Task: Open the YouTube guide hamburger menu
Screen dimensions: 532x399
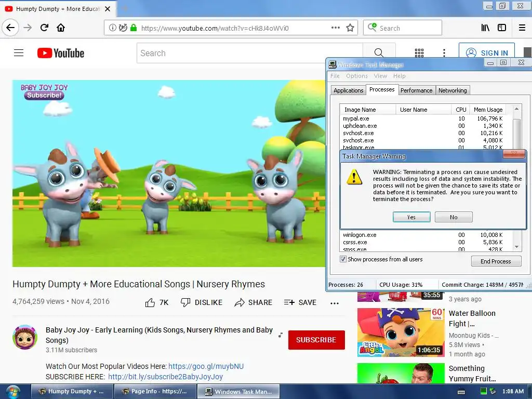Action: coord(19,53)
